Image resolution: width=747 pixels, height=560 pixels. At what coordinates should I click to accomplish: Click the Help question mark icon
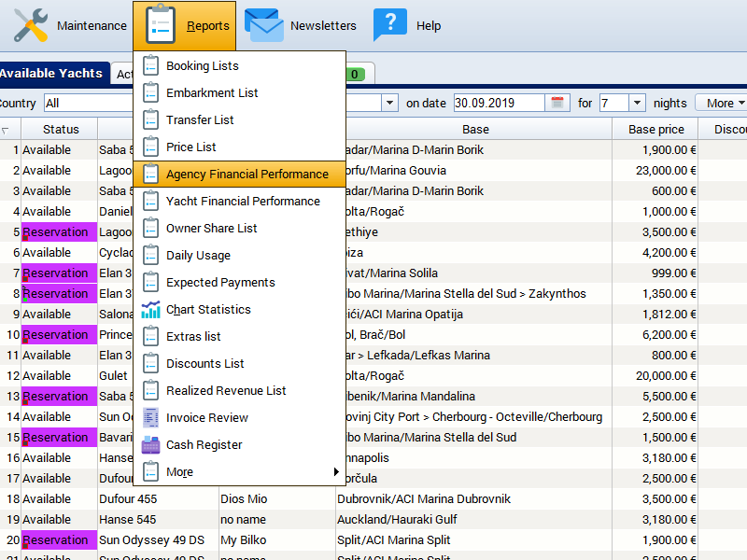tap(389, 25)
